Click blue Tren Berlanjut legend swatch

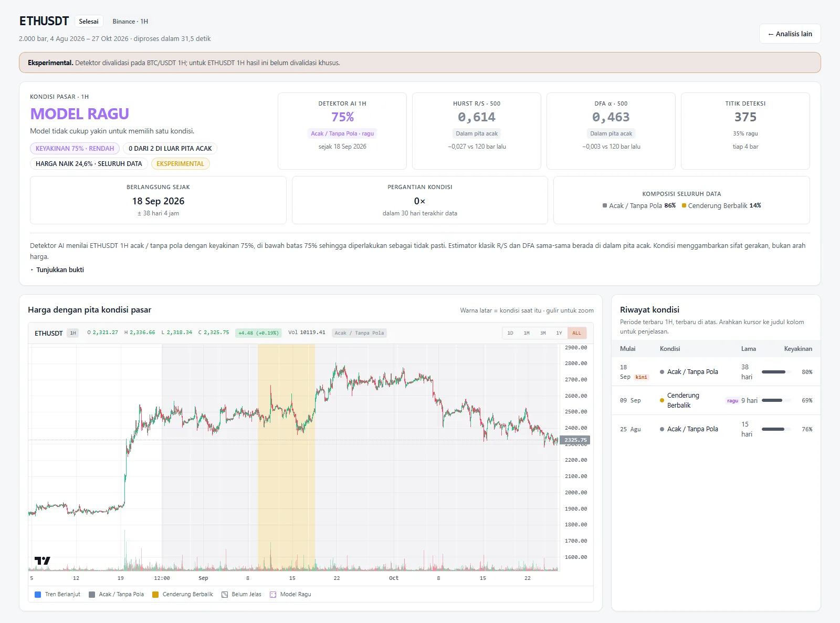(x=38, y=595)
